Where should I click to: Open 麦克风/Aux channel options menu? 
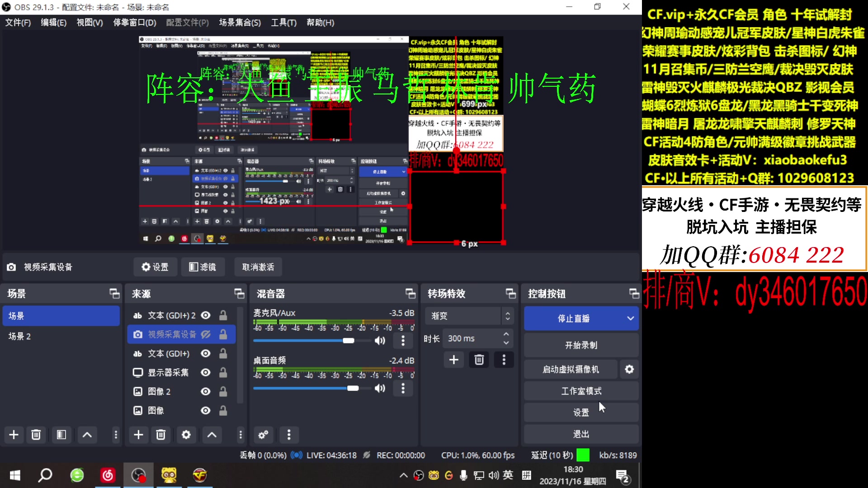(403, 341)
